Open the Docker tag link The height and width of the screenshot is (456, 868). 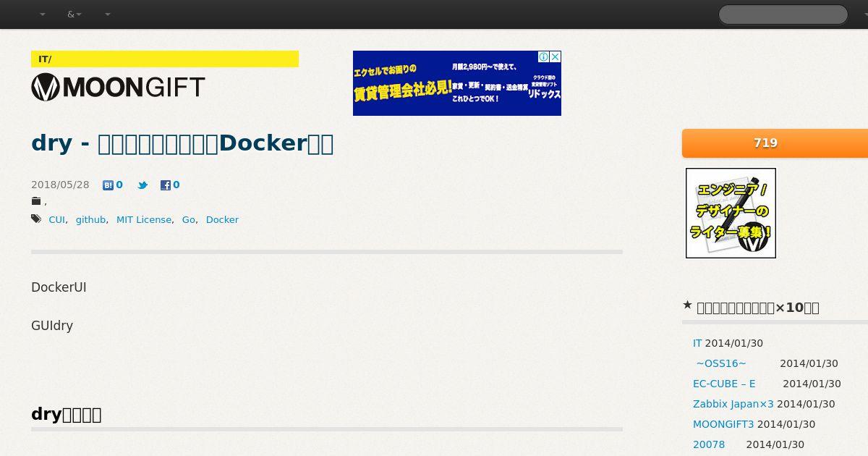pos(222,219)
